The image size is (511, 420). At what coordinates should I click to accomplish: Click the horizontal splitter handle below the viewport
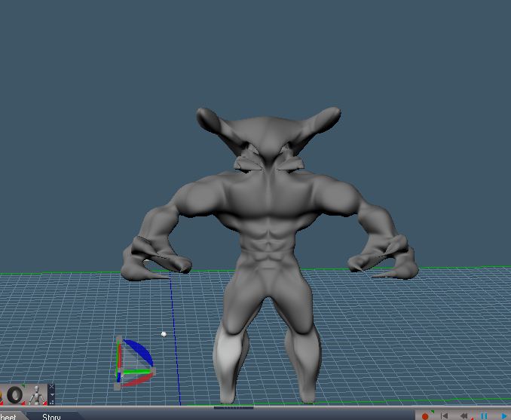(234, 408)
